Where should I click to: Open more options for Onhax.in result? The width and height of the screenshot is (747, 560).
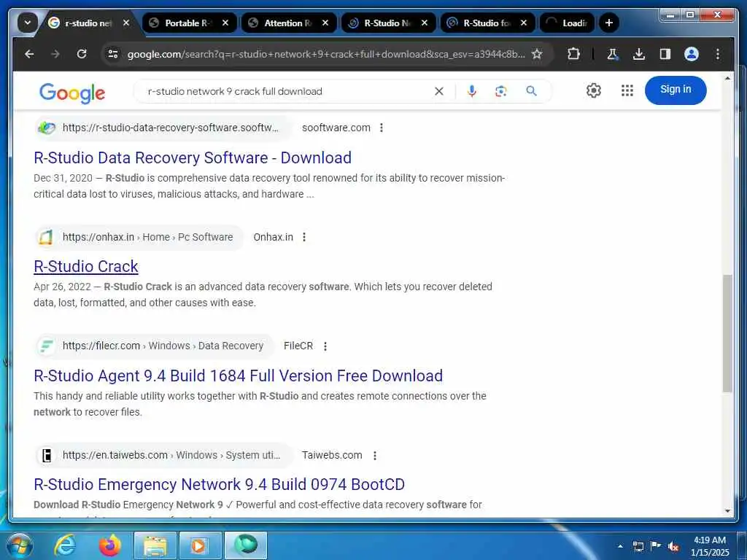coord(304,237)
